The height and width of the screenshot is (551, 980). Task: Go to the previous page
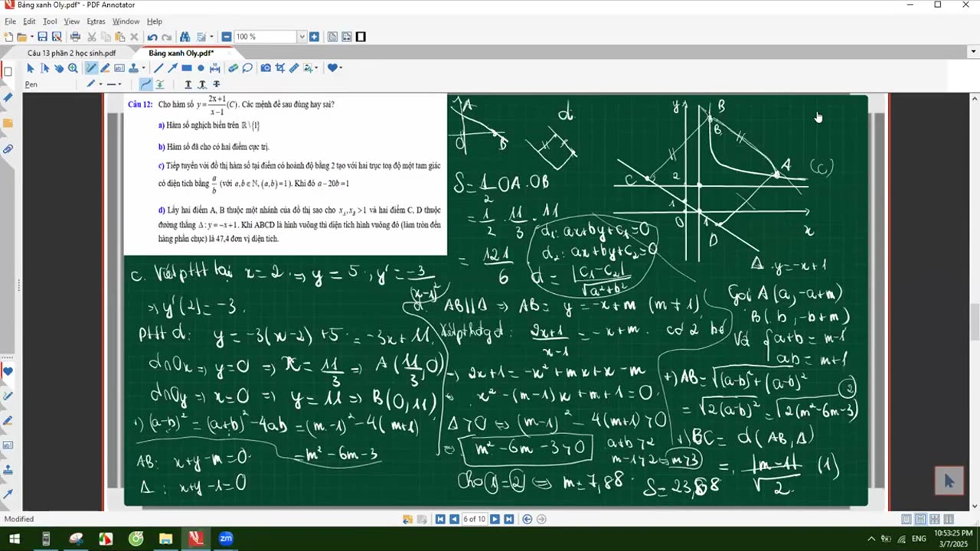pyautogui.click(x=454, y=519)
